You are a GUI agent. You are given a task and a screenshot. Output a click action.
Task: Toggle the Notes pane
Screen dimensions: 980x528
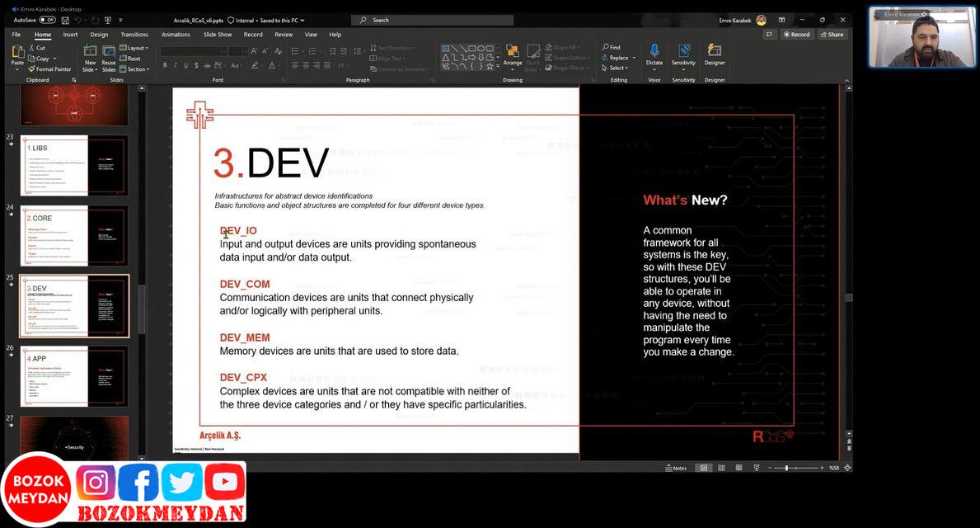[x=676, y=468]
